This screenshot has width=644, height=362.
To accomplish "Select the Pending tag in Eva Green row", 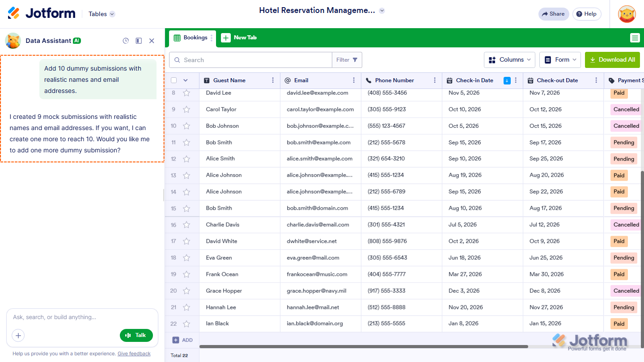I will coord(624,258).
